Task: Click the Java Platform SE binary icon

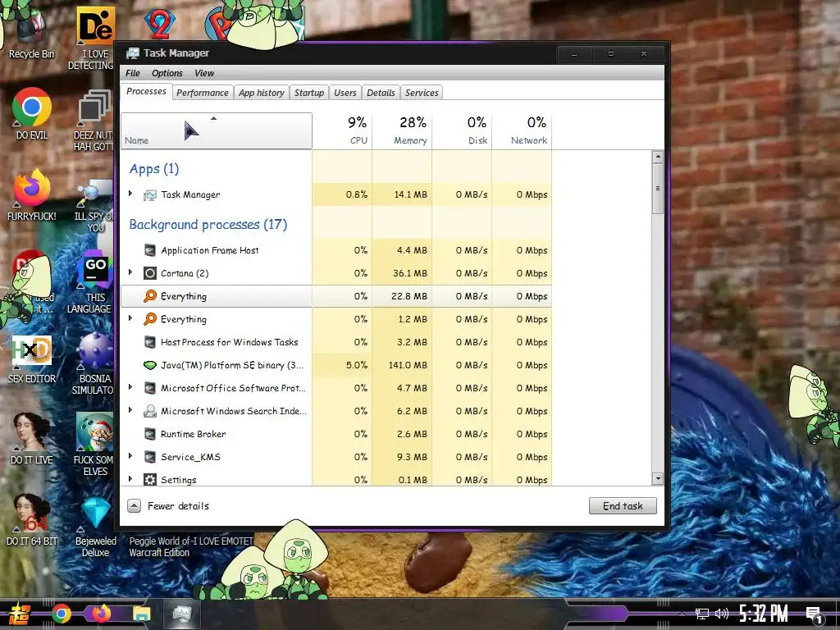Action: (x=150, y=365)
